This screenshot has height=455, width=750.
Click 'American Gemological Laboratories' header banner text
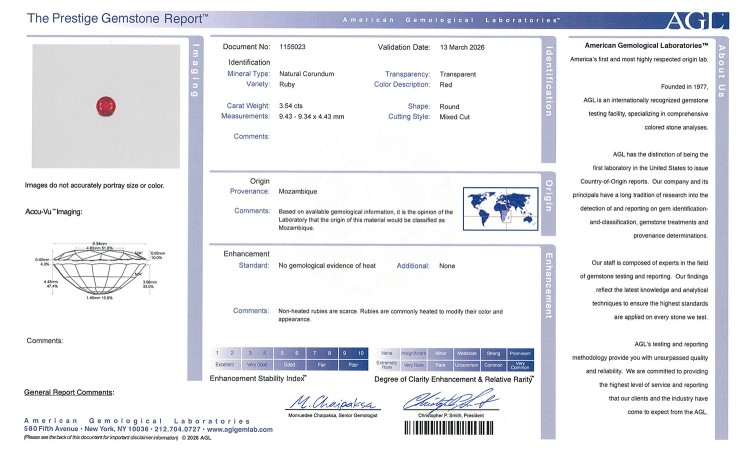point(451,20)
